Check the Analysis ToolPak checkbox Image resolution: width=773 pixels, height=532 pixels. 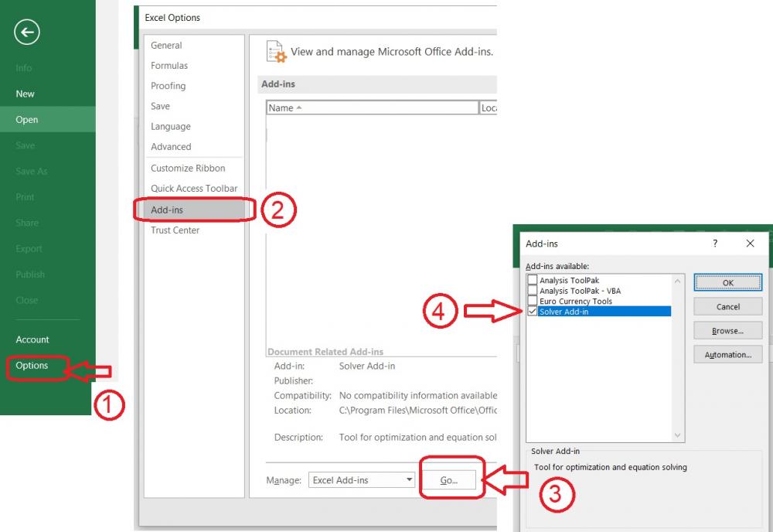coord(532,280)
